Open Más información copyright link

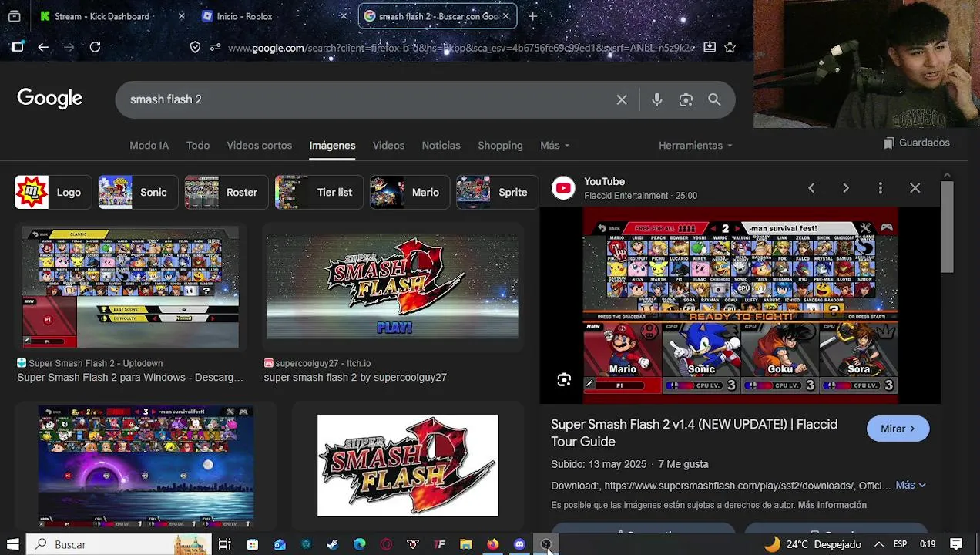click(x=832, y=505)
